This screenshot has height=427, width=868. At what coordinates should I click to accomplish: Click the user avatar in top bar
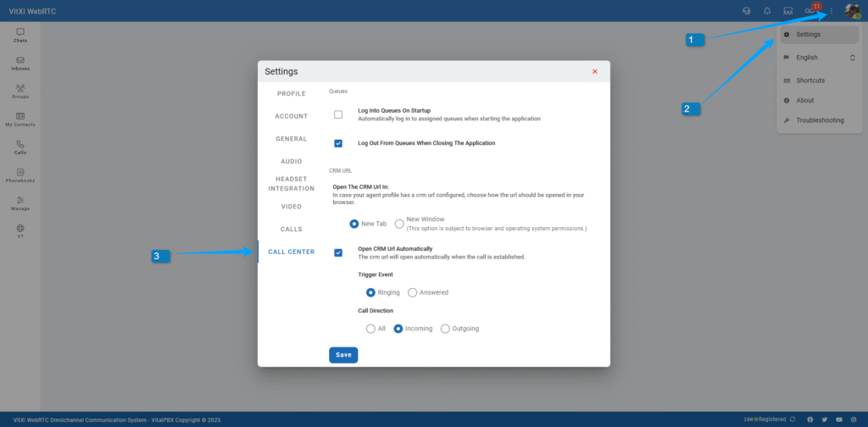852,11
